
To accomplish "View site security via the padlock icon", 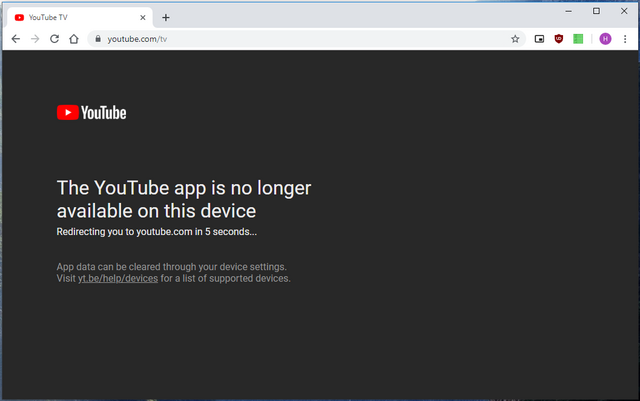I will [x=98, y=38].
